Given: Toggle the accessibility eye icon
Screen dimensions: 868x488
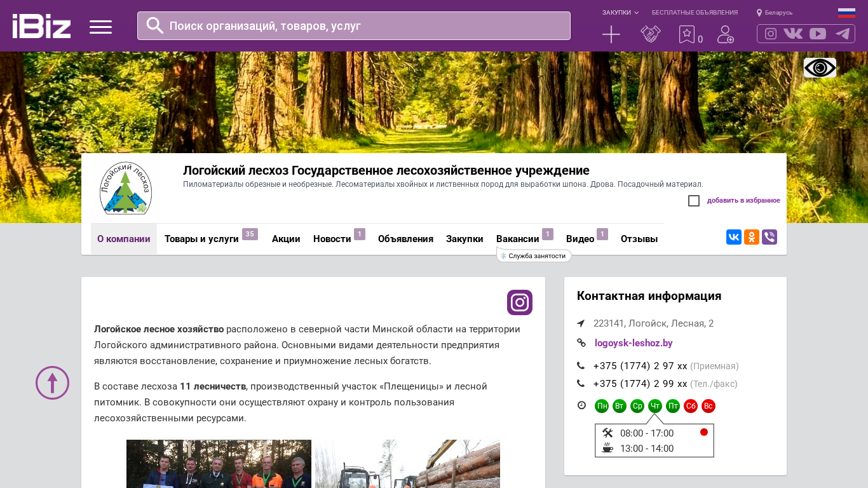Looking at the screenshot, I should pyautogui.click(x=820, y=67).
